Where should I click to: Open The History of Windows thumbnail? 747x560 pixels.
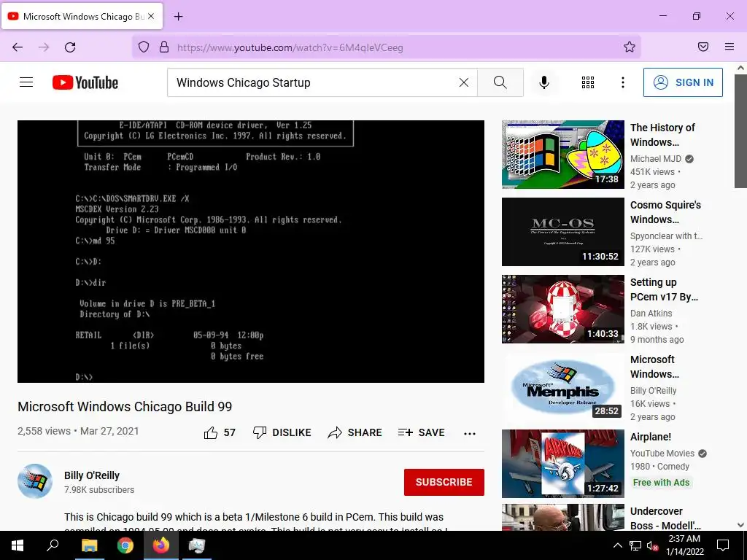click(x=562, y=155)
